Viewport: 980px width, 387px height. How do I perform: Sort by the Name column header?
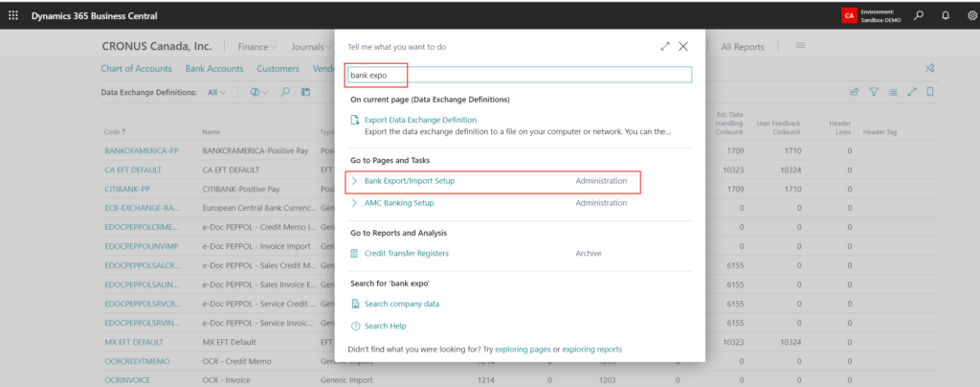pyautogui.click(x=211, y=132)
